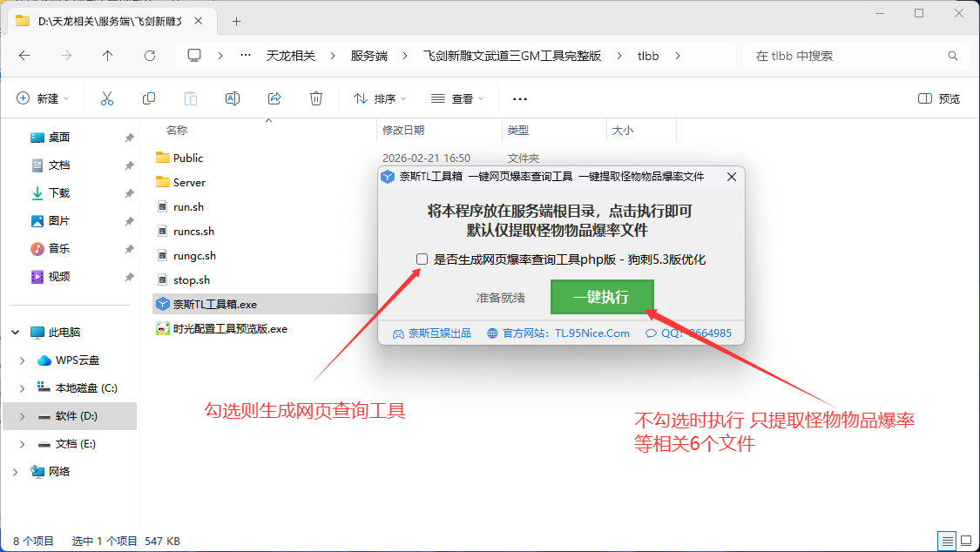Toggle the 预览 preview pane

[939, 98]
